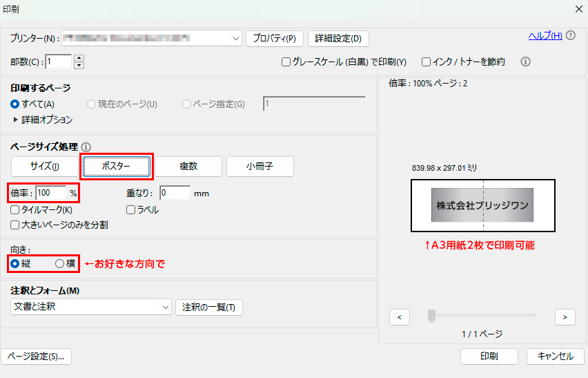Expand 詳細オプション disclosure triangle
Viewport: 588px width, 378px height.
coord(16,120)
